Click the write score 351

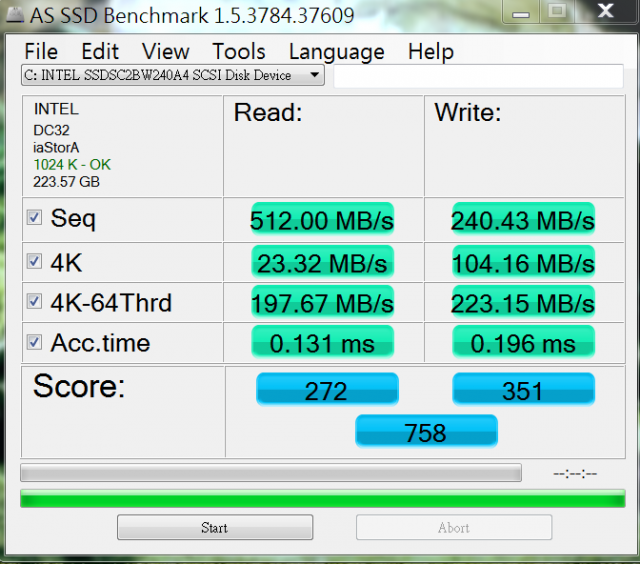click(523, 389)
